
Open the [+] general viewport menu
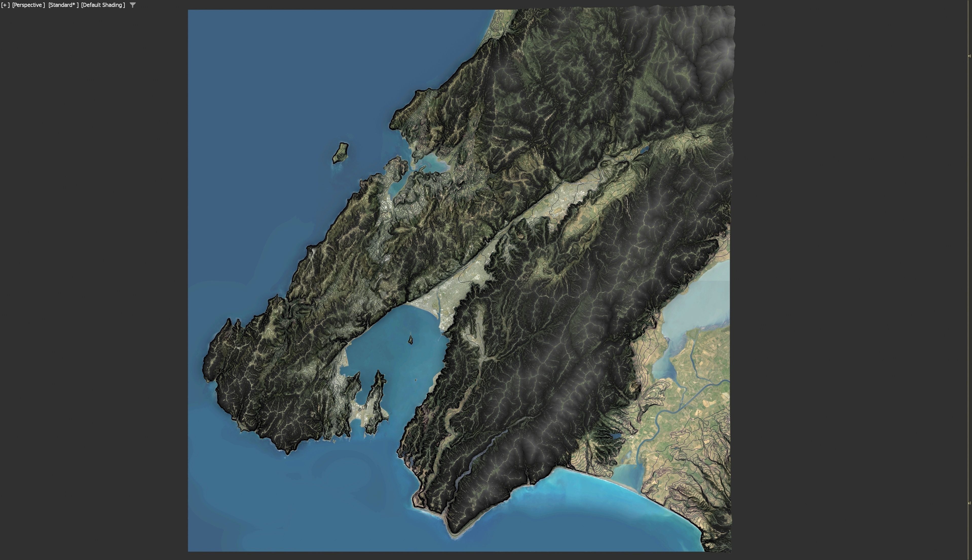5,5
